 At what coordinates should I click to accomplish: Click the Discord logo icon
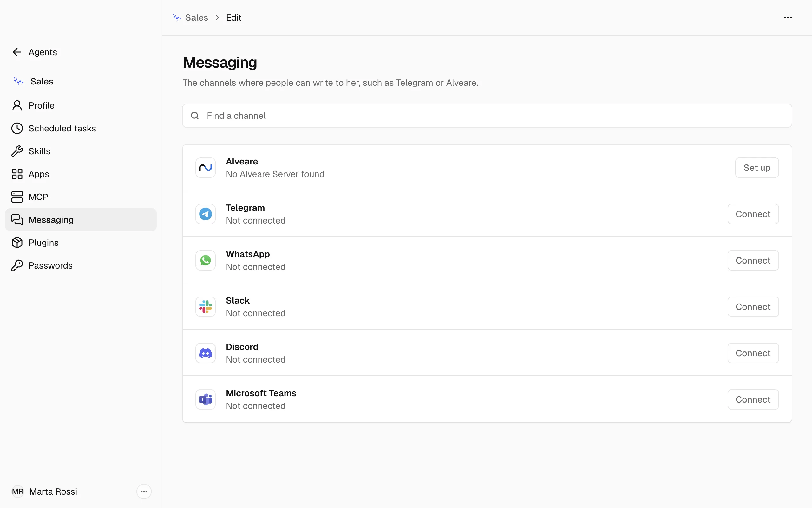click(206, 353)
